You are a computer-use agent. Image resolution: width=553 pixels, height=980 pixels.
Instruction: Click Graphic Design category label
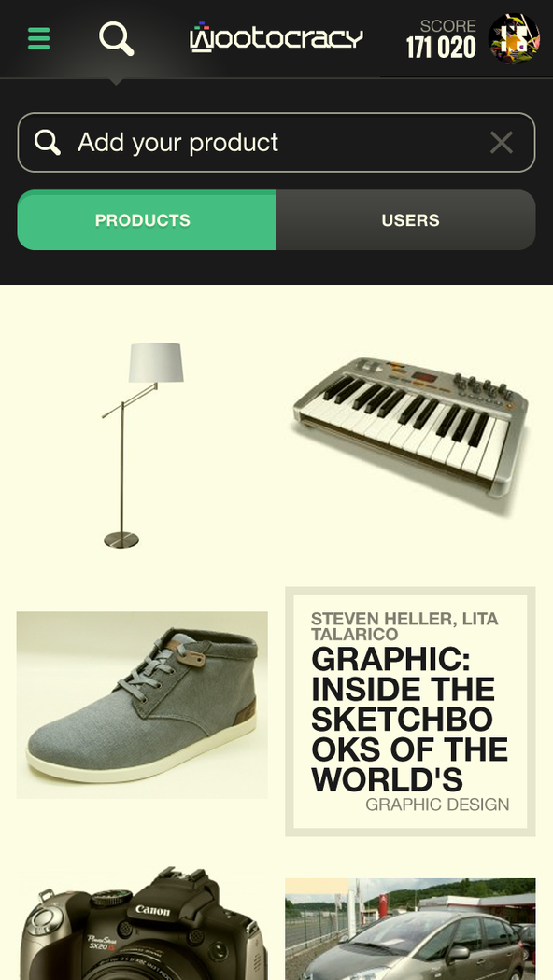[x=437, y=805]
